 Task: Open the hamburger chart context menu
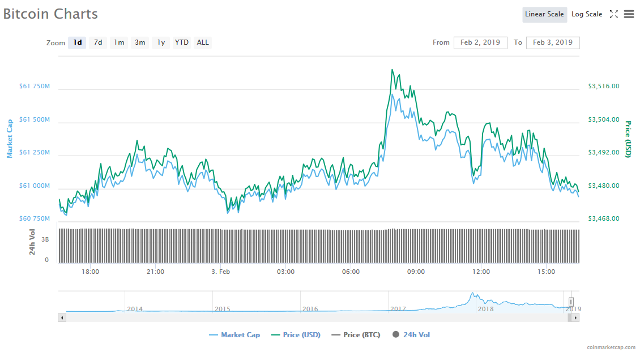tap(629, 15)
